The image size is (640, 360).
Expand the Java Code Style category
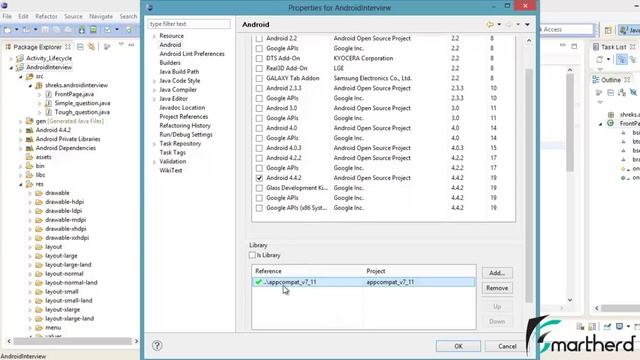pos(154,81)
